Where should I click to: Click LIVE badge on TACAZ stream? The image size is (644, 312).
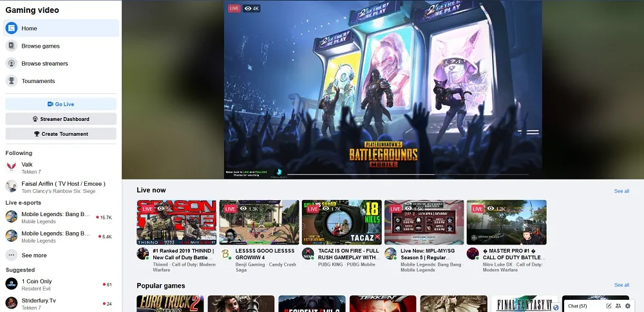(x=312, y=209)
